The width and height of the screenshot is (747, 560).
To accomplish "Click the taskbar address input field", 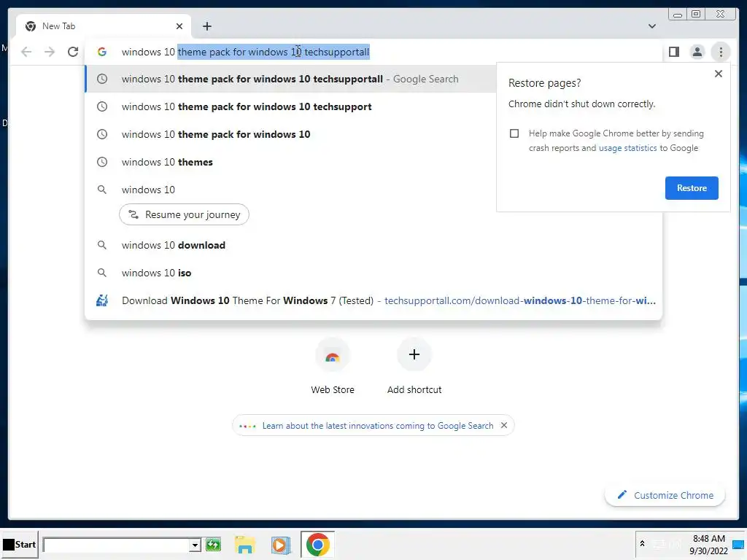I will 116,545.
